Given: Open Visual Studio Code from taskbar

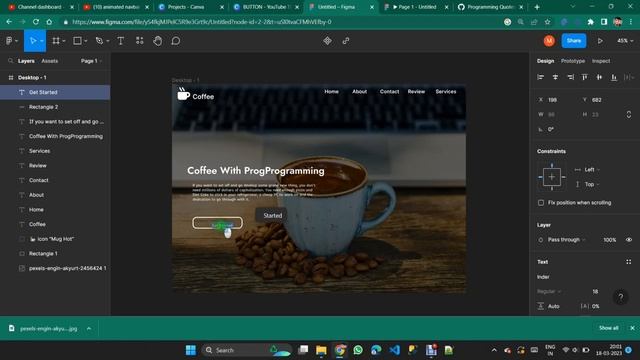Looking at the screenshot, I should point(395,350).
